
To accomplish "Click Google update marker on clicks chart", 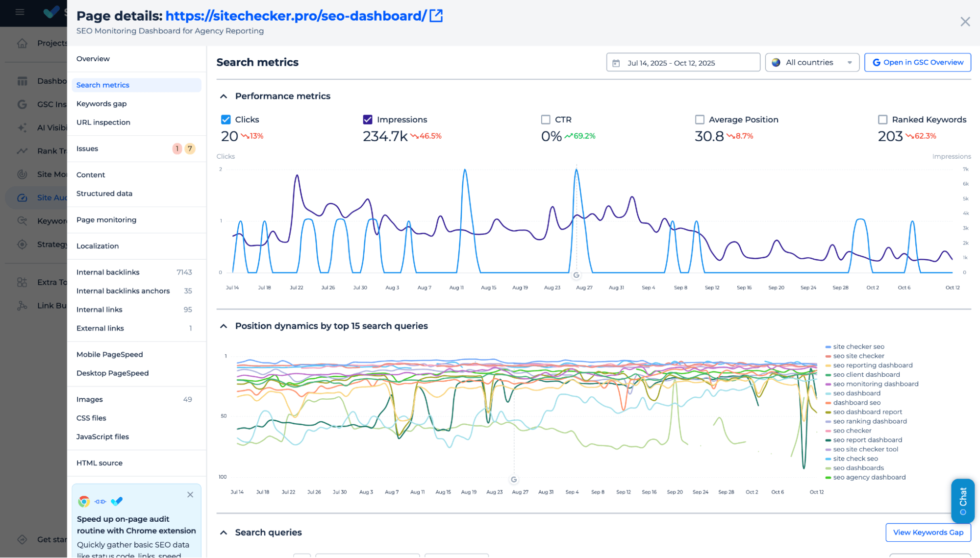I will pyautogui.click(x=577, y=275).
